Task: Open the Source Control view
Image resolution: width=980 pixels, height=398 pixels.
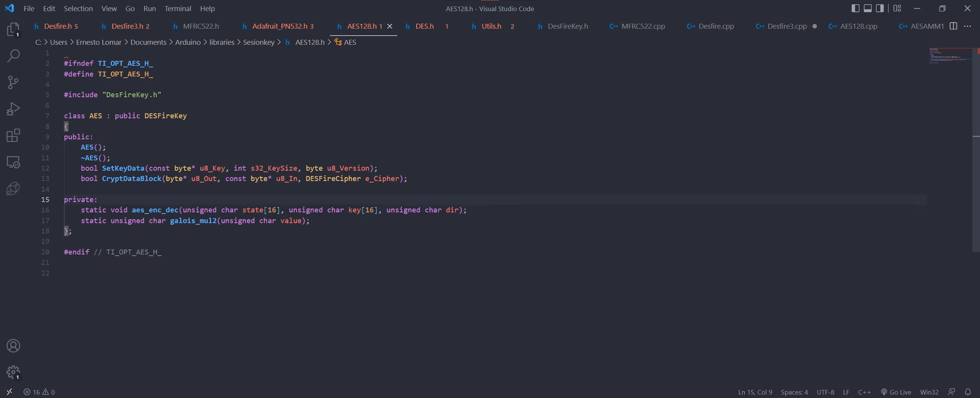Action: 13,82
